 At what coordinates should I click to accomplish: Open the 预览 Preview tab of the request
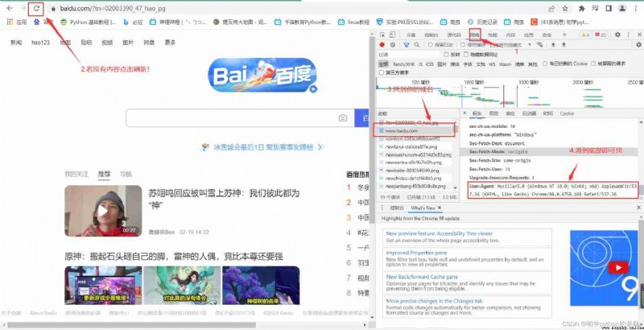[x=493, y=113]
